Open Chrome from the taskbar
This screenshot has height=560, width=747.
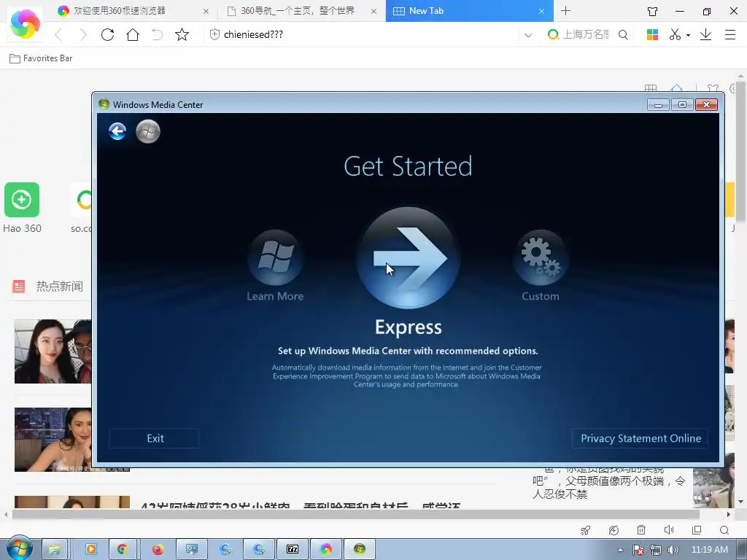pyautogui.click(x=123, y=550)
